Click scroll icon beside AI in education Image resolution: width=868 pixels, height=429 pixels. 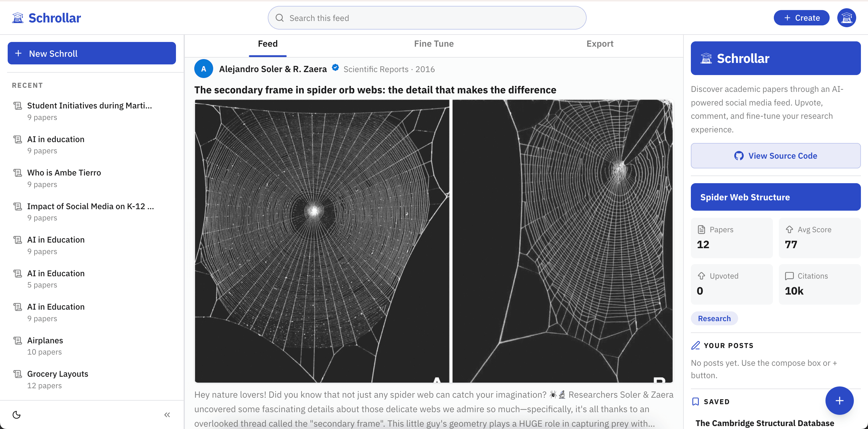tap(17, 139)
